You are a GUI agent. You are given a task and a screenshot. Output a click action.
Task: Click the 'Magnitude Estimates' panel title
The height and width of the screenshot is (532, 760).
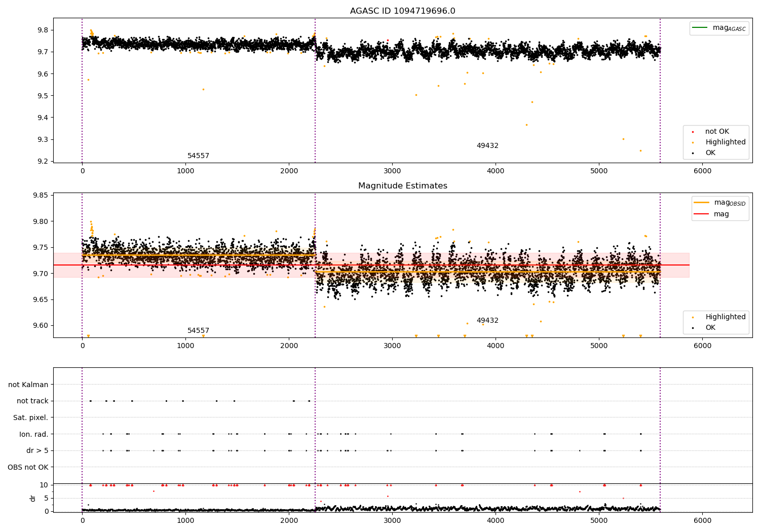[402, 186]
